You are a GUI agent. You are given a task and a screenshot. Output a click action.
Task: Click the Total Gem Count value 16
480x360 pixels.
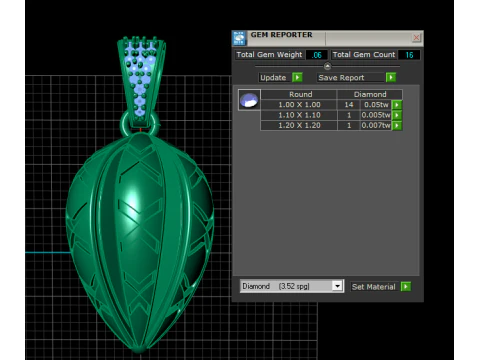409,55
